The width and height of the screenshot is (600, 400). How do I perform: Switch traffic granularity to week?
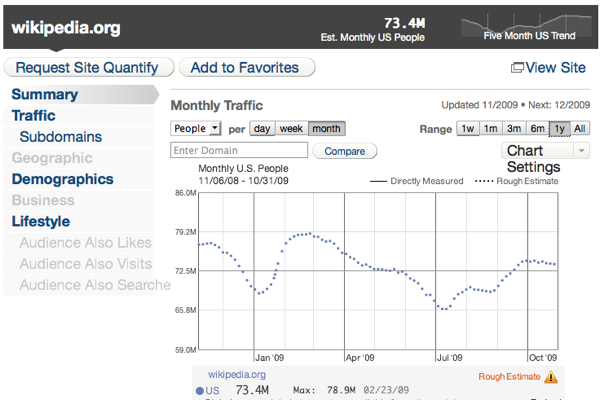(291, 128)
